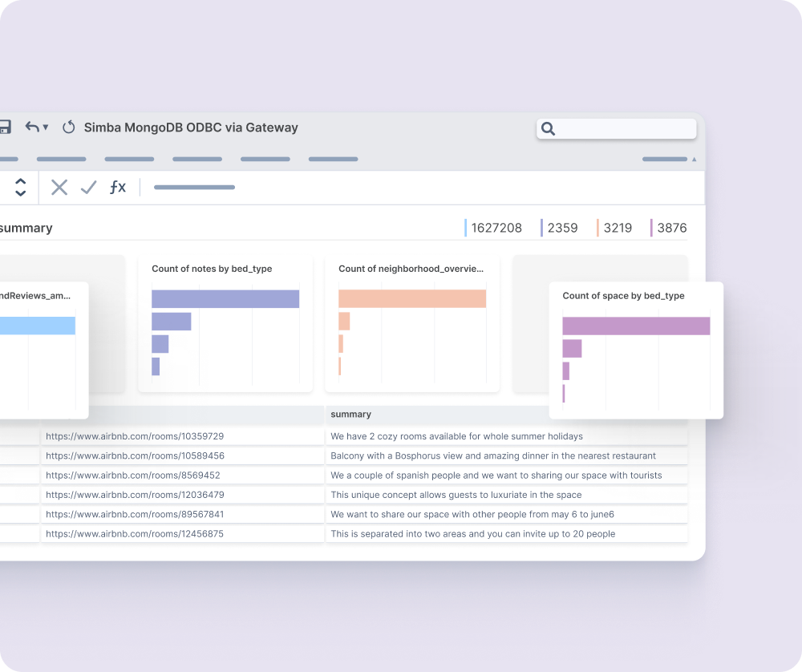The image size is (802, 672).
Task: Click the magnifying glass in the search box
Action: (x=548, y=128)
